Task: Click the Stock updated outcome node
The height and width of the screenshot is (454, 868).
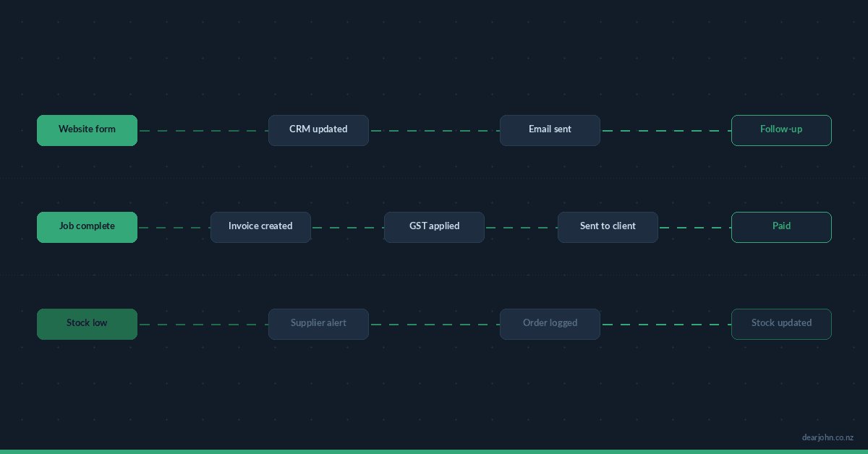Action: pos(781,323)
